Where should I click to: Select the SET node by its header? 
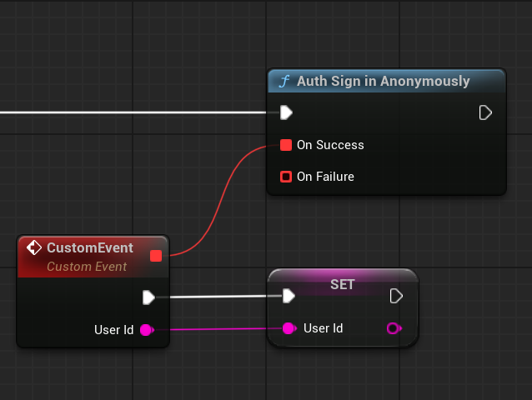point(343,284)
